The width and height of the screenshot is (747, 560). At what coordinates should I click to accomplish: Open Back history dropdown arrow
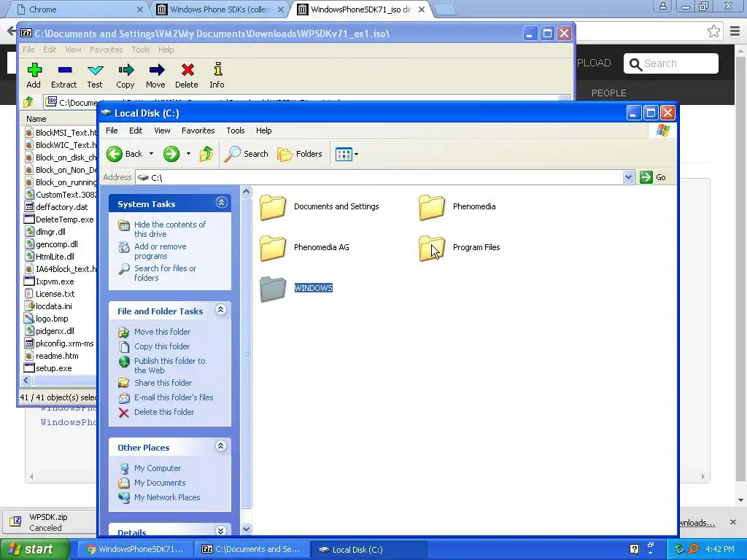click(152, 154)
